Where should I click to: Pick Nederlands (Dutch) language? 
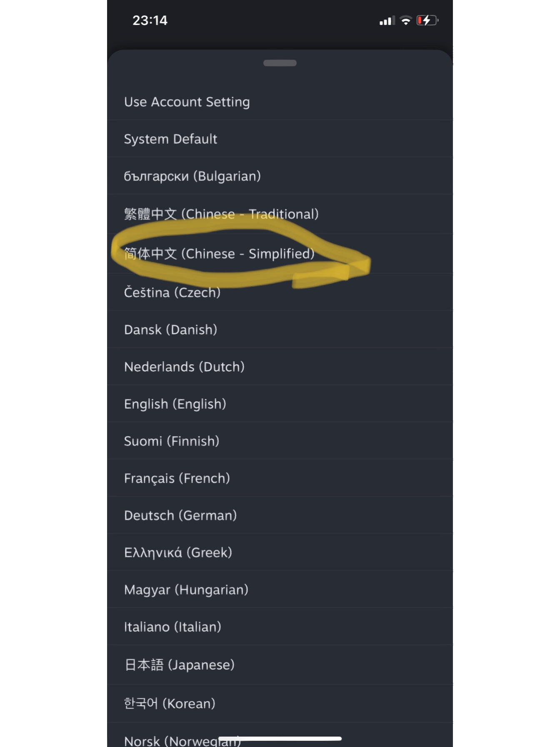click(280, 366)
